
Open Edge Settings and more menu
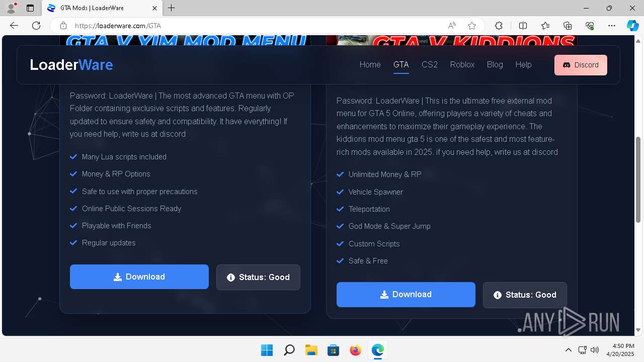click(x=612, y=26)
